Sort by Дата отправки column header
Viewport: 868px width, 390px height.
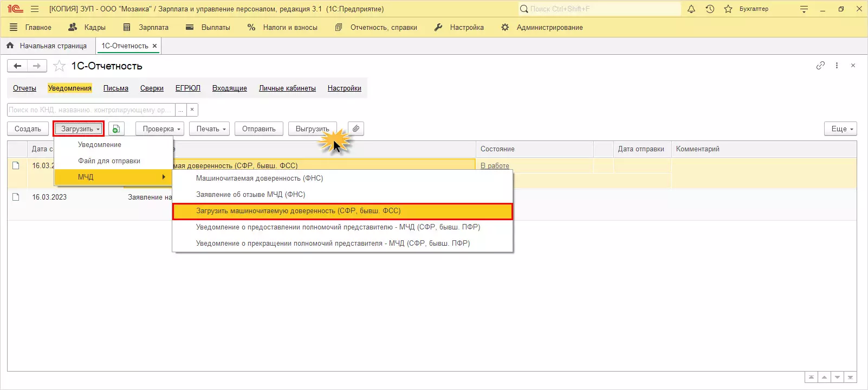[x=642, y=149]
